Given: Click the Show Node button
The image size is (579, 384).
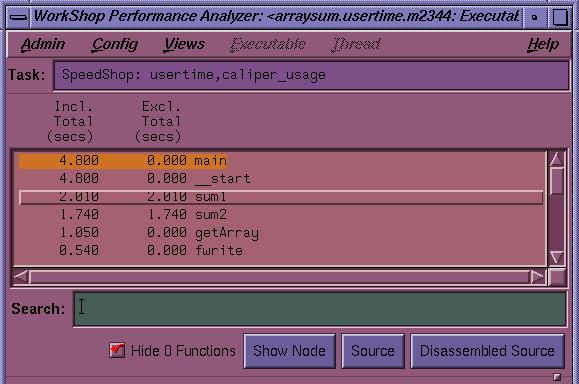Looking at the screenshot, I should [289, 351].
